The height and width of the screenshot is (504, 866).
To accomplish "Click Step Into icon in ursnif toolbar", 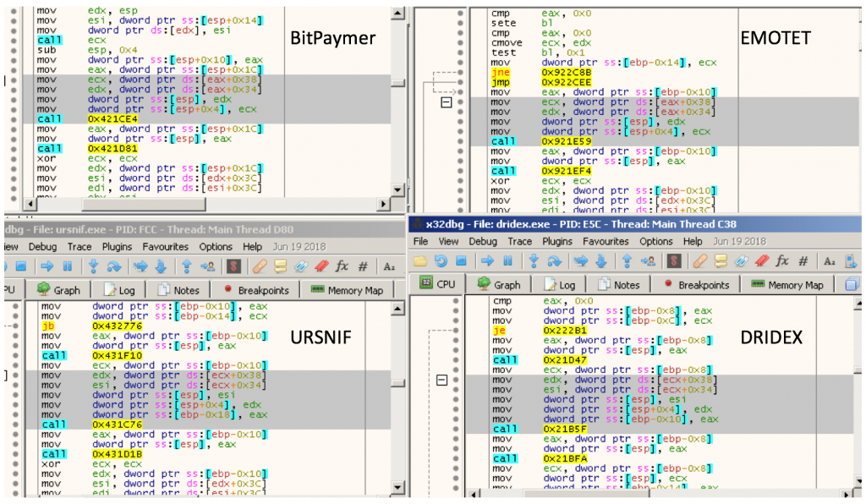I will (92, 266).
